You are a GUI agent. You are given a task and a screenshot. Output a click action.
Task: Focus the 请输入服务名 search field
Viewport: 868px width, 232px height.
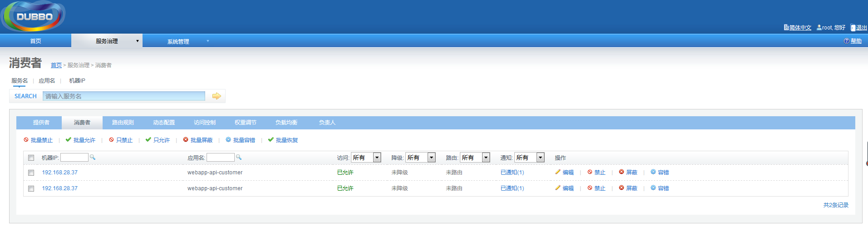click(124, 96)
